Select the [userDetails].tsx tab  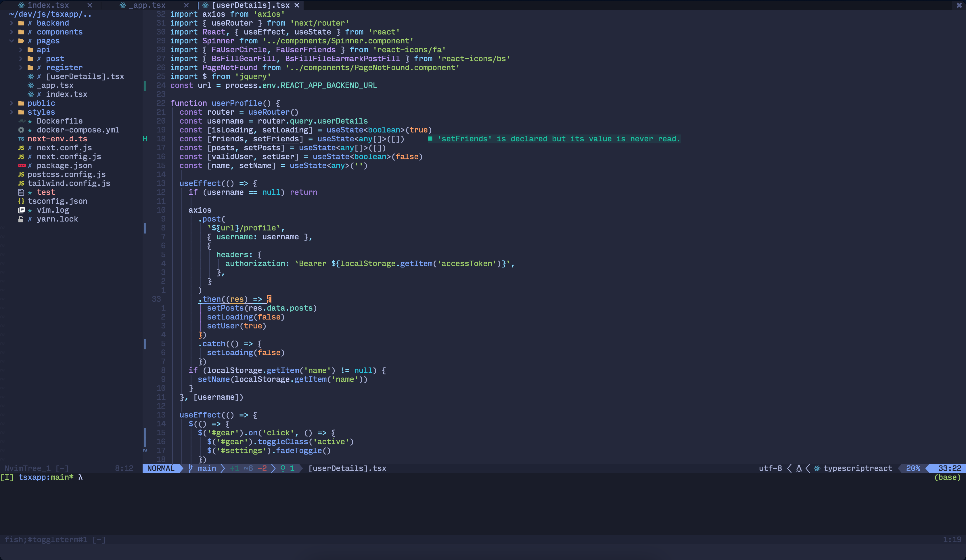click(x=250, y=5)
